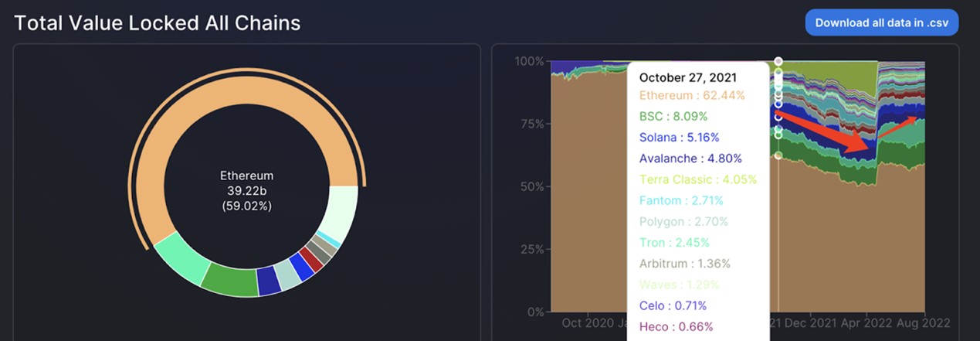Click the top white marker on the chart hover line
The image size is (980, 341).
(x=778, y=61)
